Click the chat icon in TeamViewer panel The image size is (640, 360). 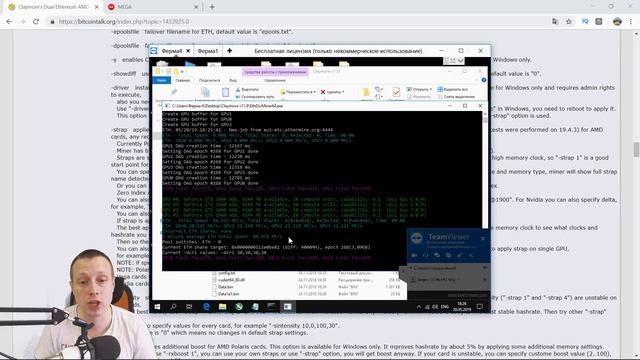pyautogui.click(x=437, y=255)
